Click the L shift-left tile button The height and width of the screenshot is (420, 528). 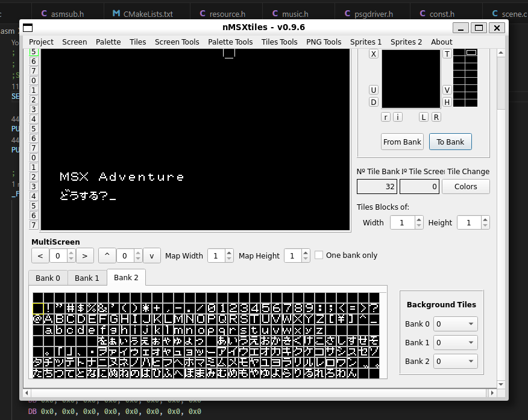coord(424,117)
